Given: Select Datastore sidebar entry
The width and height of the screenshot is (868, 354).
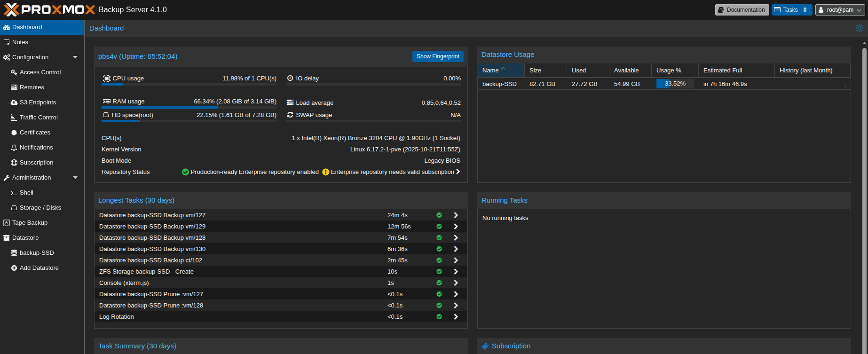Looking at the screenshot, I should coord(42,238).
